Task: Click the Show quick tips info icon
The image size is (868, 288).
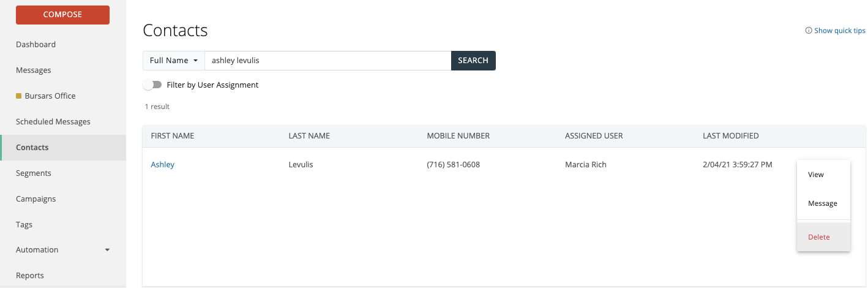Action: 809,31
